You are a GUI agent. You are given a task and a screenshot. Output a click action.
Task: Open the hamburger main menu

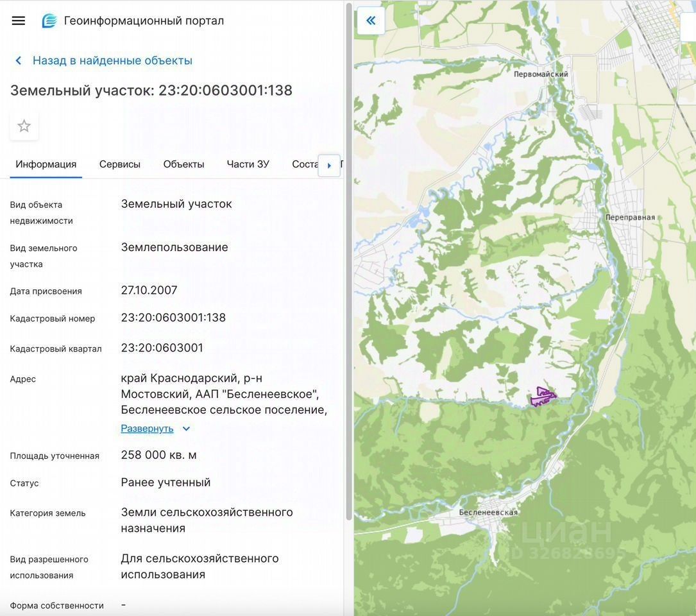18,21
